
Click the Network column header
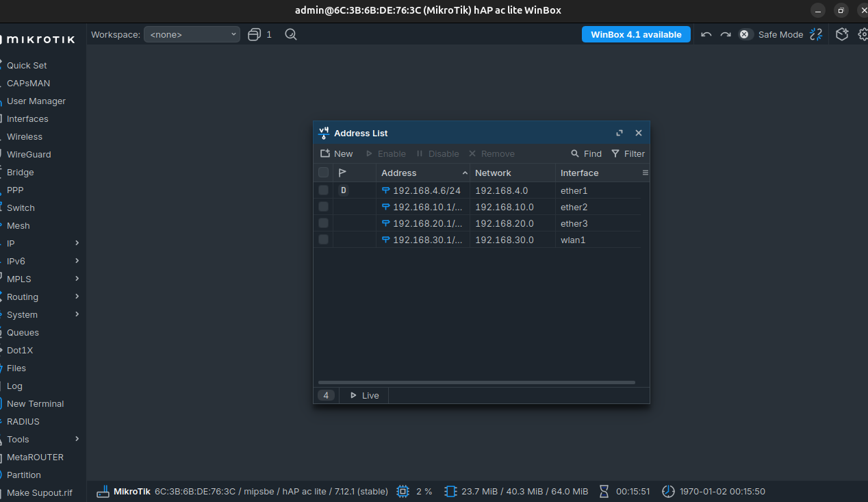coord(513,173)
